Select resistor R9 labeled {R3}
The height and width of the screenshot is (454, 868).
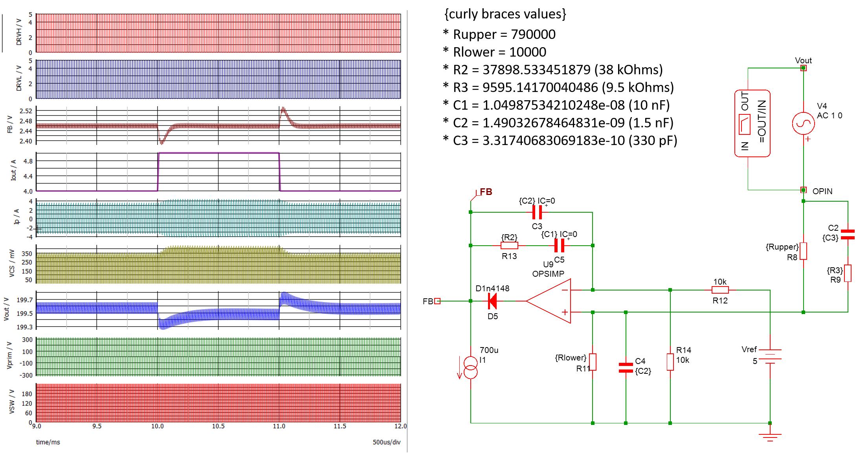(x=848, y=273)
